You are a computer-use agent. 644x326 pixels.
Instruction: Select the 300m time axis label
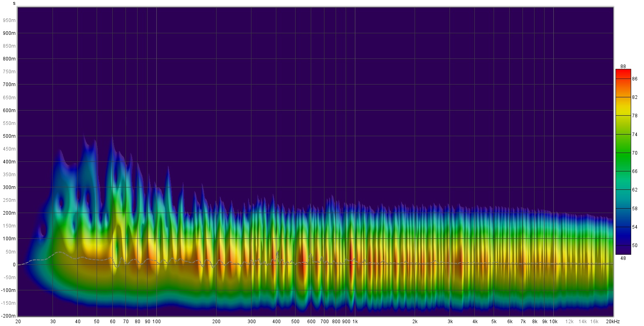coord(9,187)
